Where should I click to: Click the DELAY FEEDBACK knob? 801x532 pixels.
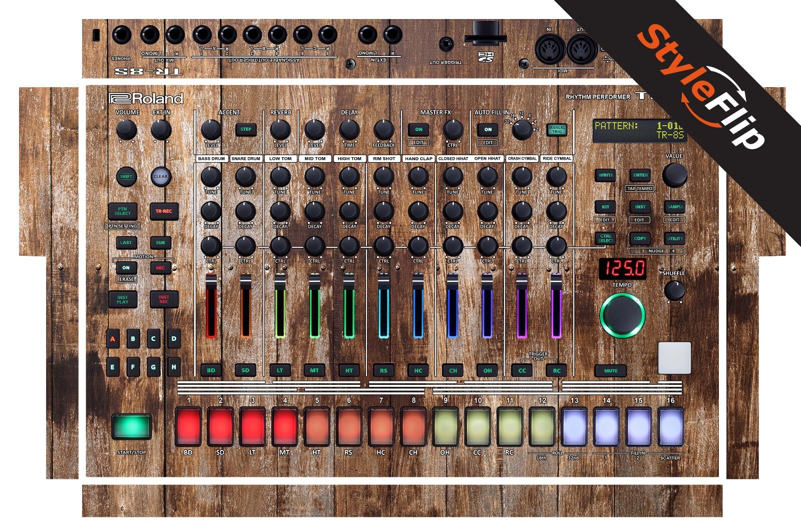(x=384, y=130)
